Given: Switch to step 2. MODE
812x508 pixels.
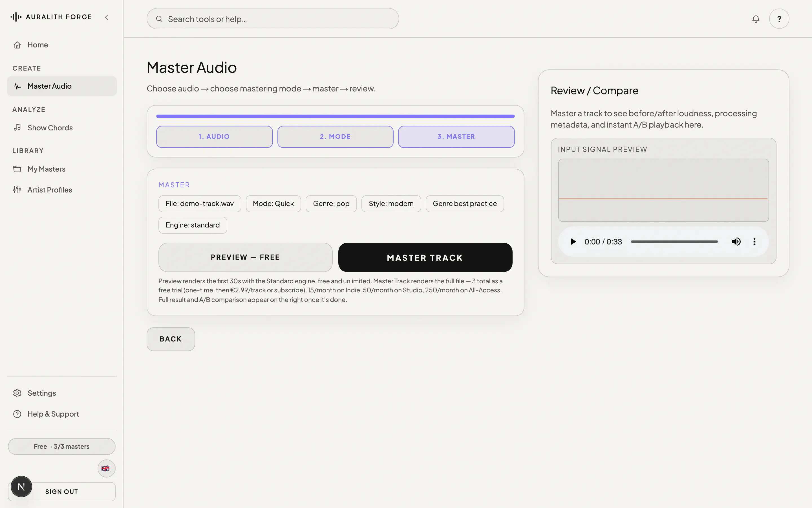Looking at the screenshot, I should (x=335, y=137).
